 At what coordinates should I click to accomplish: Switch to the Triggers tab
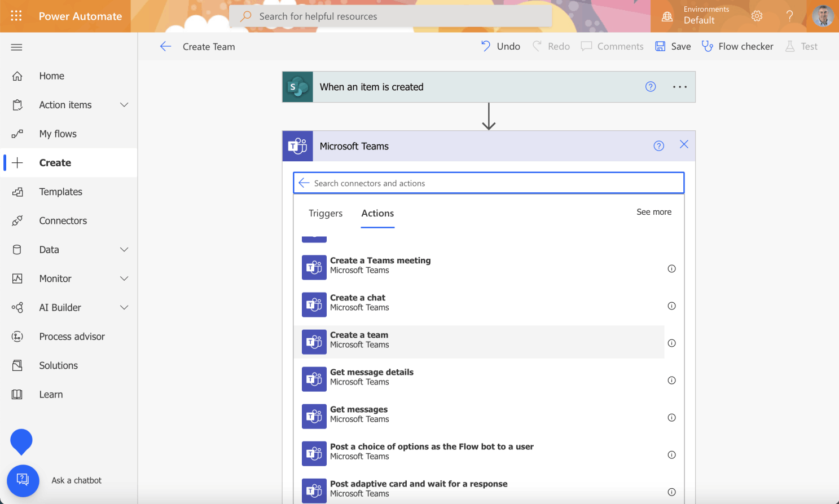coord(326,213)
